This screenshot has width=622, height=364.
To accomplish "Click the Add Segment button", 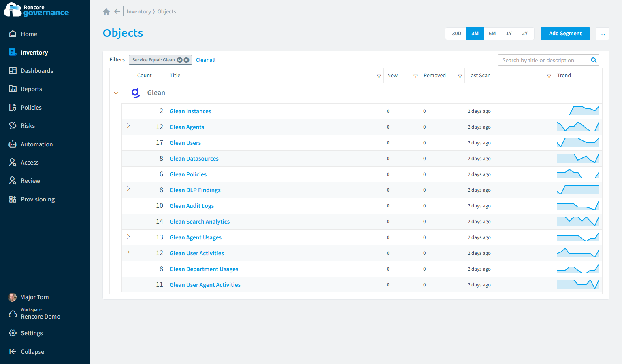I will [565, 34].
